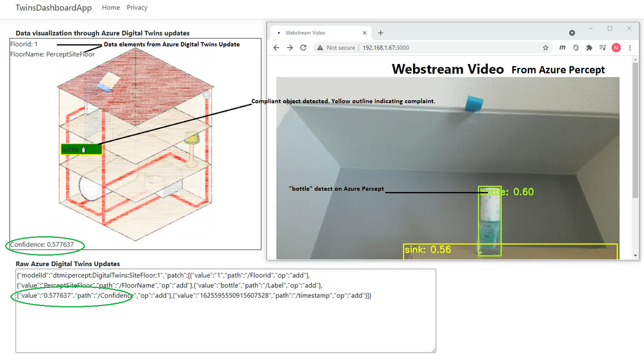Click the TwinsDashboardApp brand link
This screenshot has height=363, width=644.
[x=54, y=8]
